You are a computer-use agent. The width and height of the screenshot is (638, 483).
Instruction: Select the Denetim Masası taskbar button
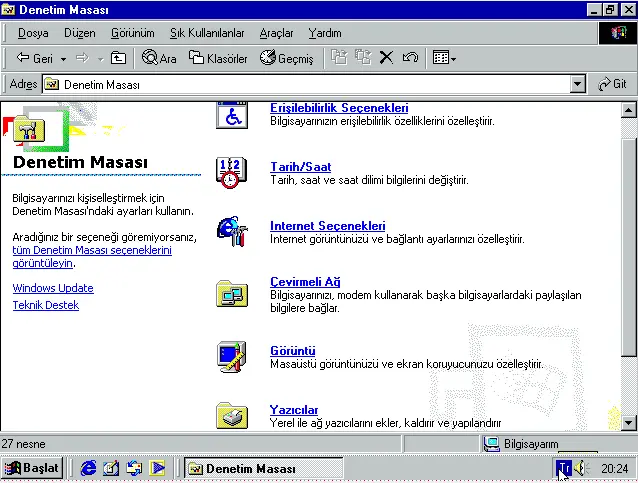(264, 468)
